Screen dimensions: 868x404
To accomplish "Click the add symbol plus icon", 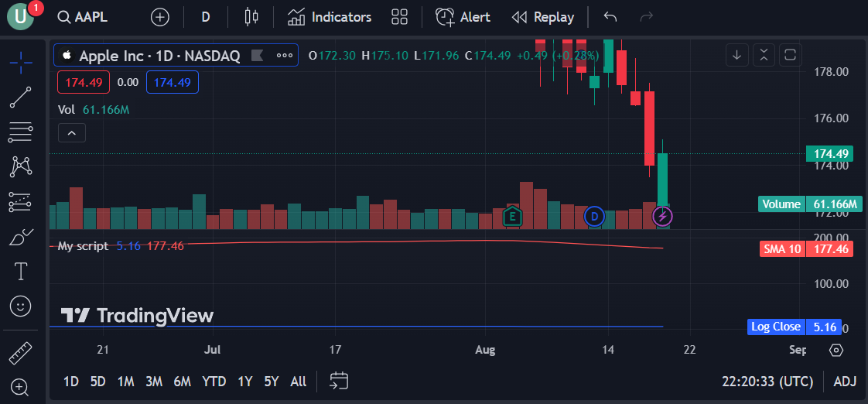I will pos(160,17).
